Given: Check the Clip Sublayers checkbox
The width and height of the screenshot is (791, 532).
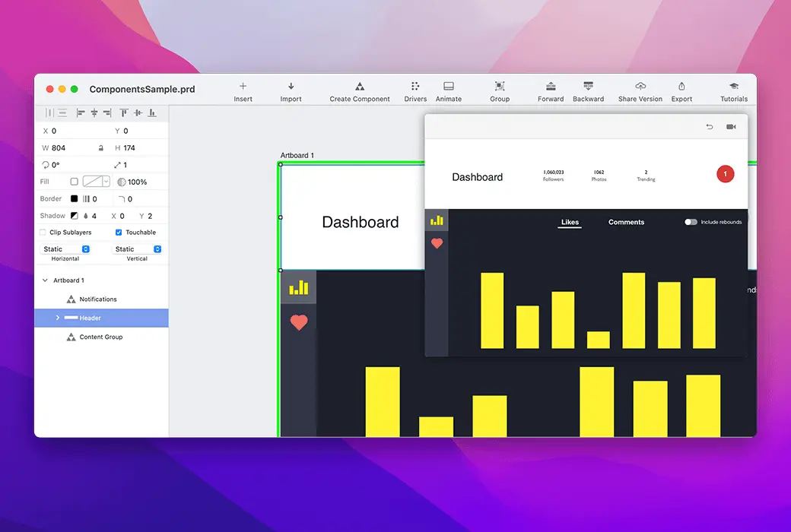Looking at the screenshot, I should [x=43, y=233].
